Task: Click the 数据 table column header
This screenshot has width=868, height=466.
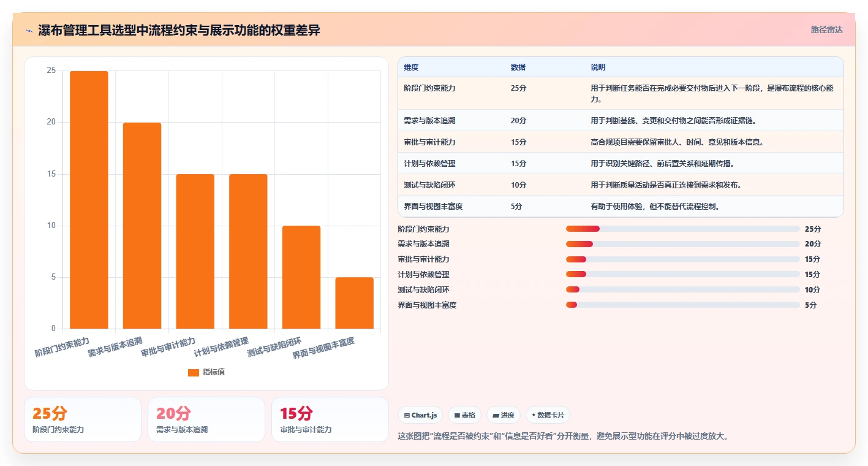Action: coord(518,67)
